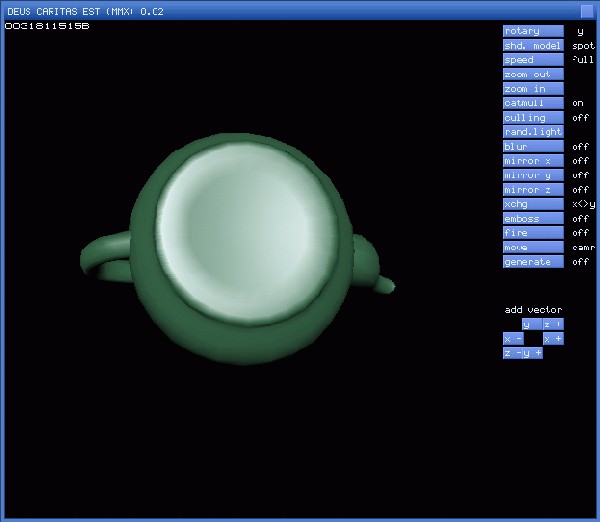Toggle catmull smoothing off
This screenshot has height=522, width=600.
point(533,103)
